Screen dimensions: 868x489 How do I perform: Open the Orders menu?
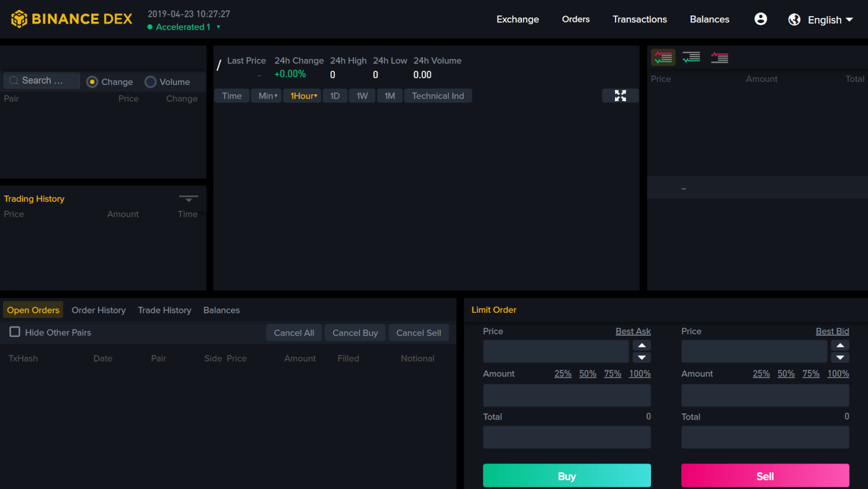pyautogui.click(x=576, y=19)
